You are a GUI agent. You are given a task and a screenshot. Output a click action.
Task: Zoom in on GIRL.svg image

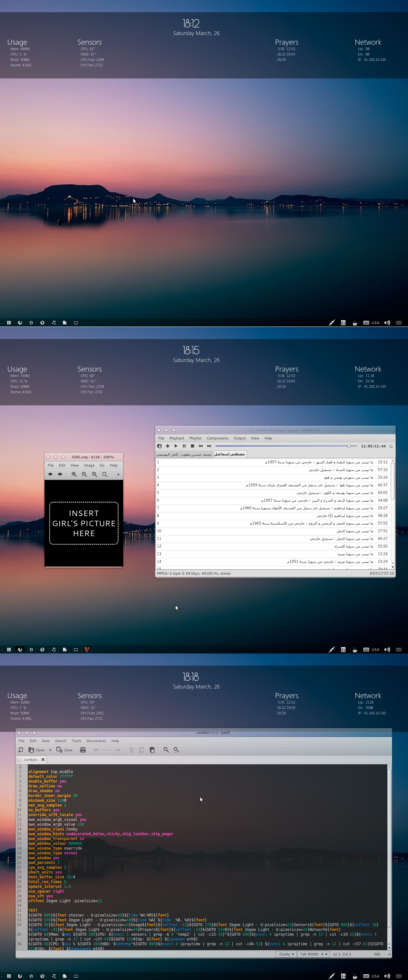click(x=74, y=475)
